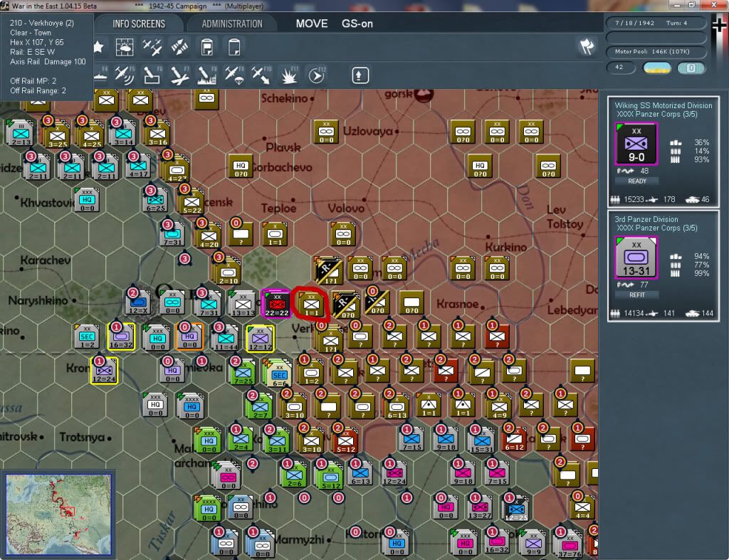Click the crossed flags icon
The width and height of the screenshot is (729, 560).
pyautogui.click(x=587, y=46)
